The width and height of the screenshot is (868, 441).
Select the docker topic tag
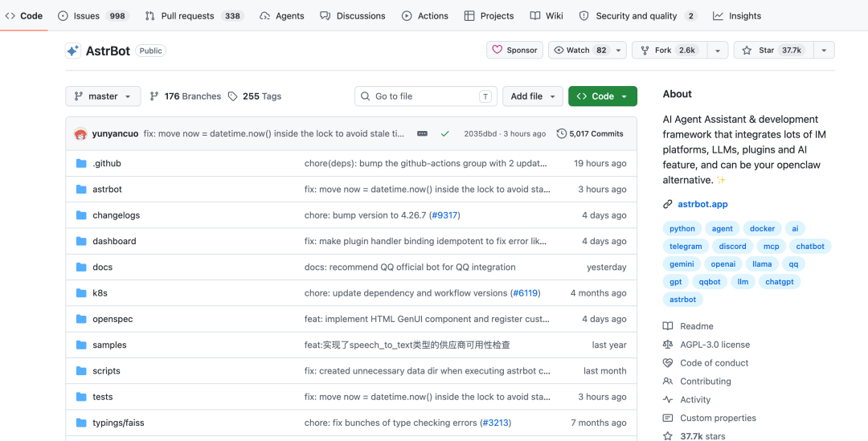point(762,228)
